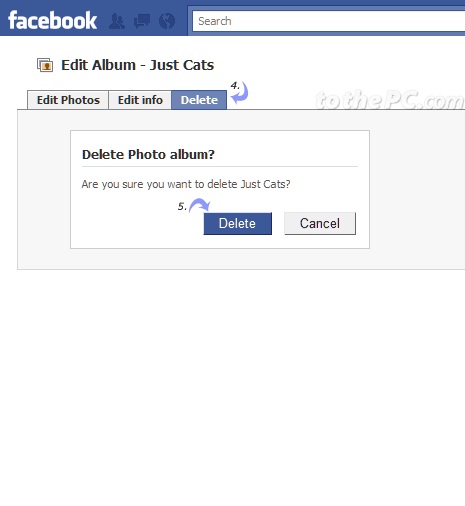465x506 pixels.
Task: Switch to the Edit Photos tab
Action: [x=68, y=100]
